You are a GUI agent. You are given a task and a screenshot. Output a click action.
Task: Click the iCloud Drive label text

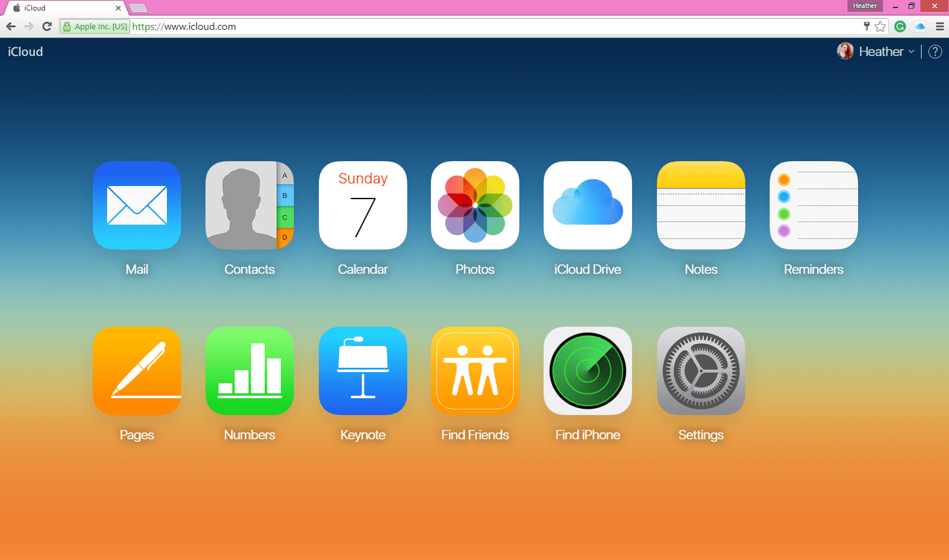(x=588, y=269)
